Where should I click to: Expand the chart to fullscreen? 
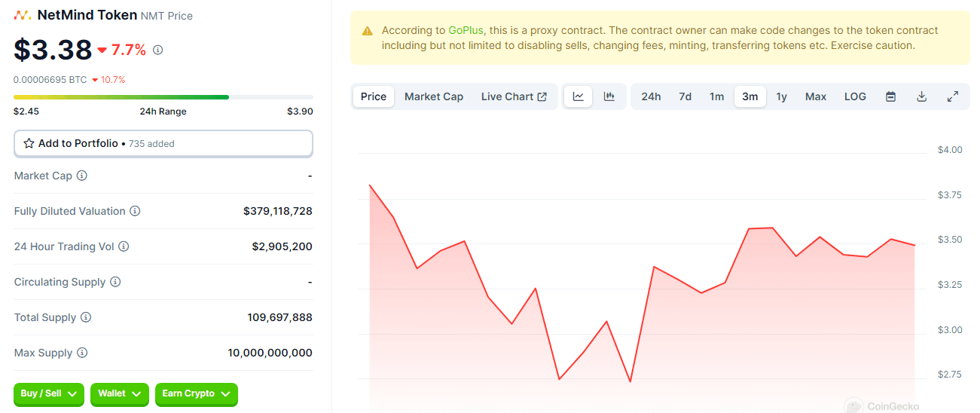pyautogui.click(x=952, y=96)
